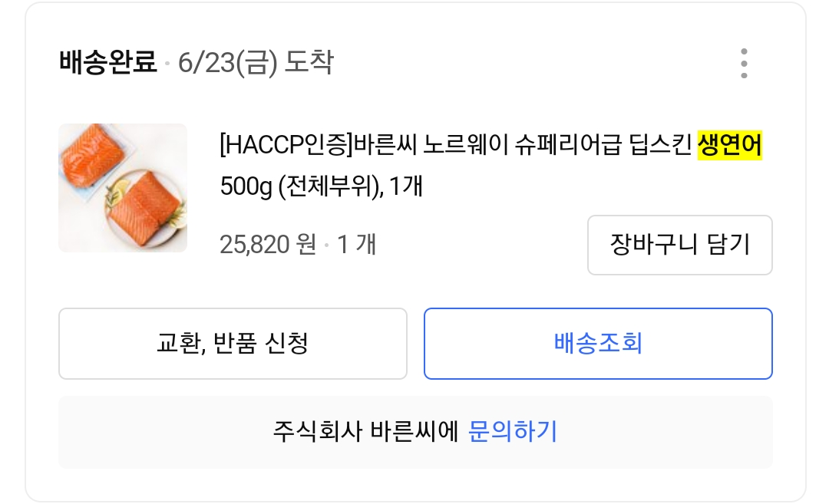
Task: Click the 교환, 반품 신청 button
Action: [233, 344]
